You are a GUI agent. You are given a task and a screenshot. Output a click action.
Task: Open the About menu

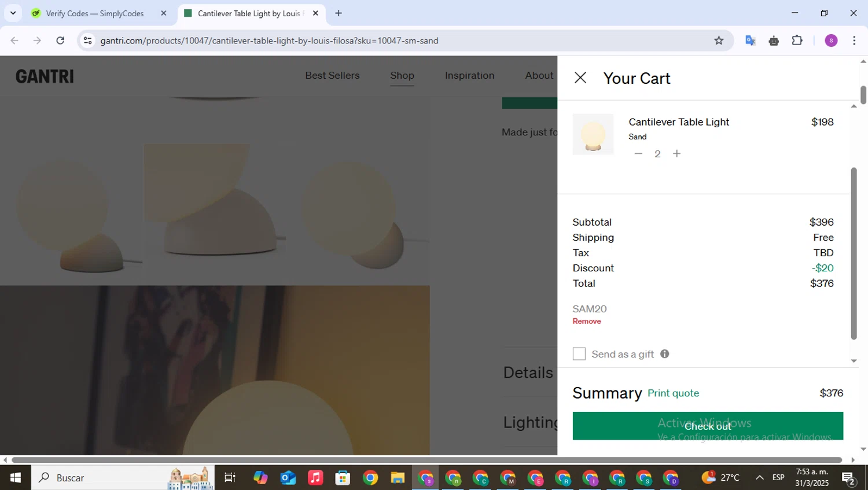click(539, 75)
